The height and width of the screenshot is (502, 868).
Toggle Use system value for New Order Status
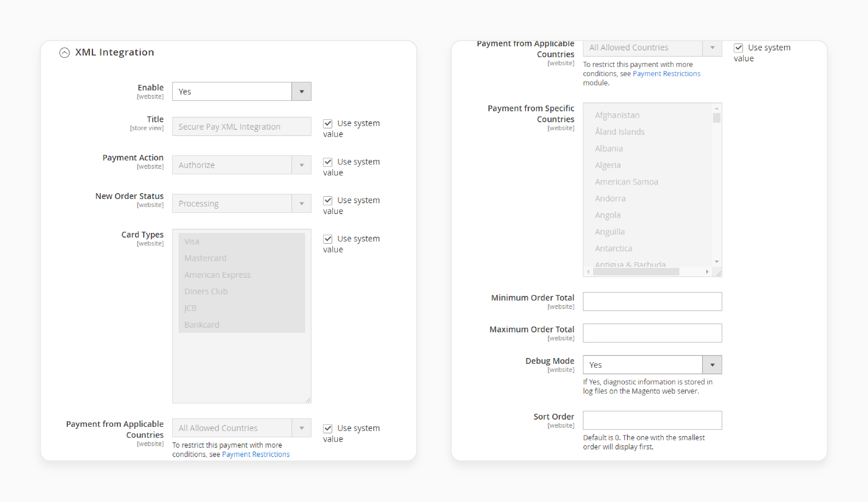pos(328,200)
